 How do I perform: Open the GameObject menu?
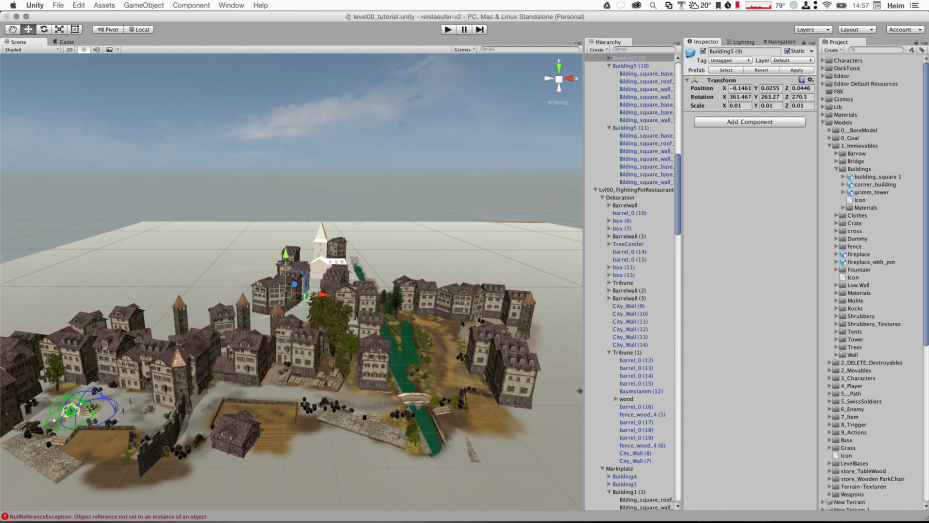coord(142,5)
